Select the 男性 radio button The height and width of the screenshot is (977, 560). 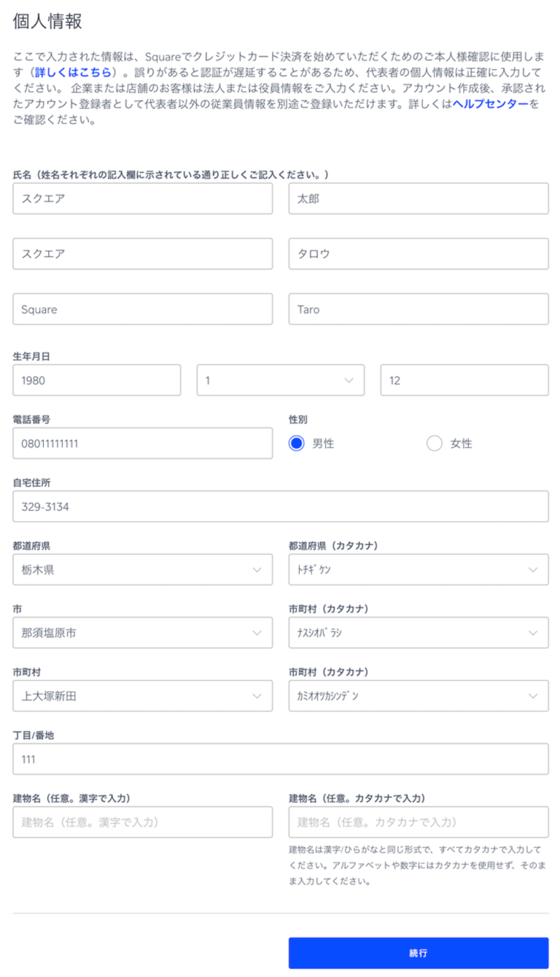click(296, 443)
